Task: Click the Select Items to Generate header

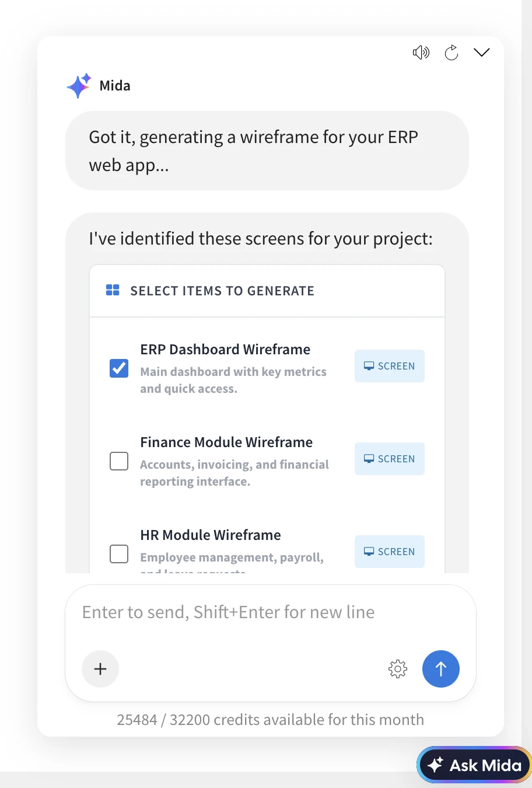Action: coord(222,291)
